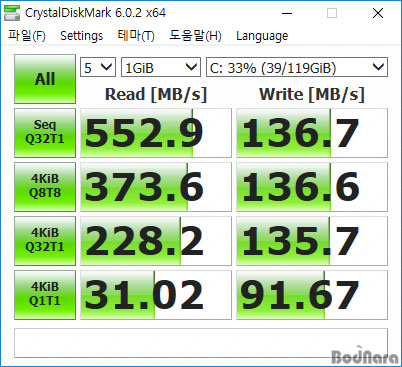The width and height of the screenshot is (402, 367).
Task: Click the 4KiB Q8T8 write result 136.6
Action: (312, 187)
